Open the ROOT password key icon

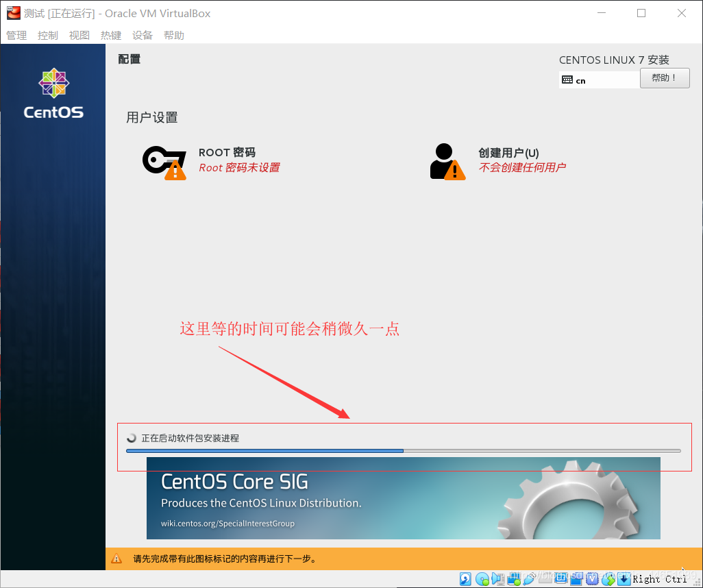coord(164,162)
